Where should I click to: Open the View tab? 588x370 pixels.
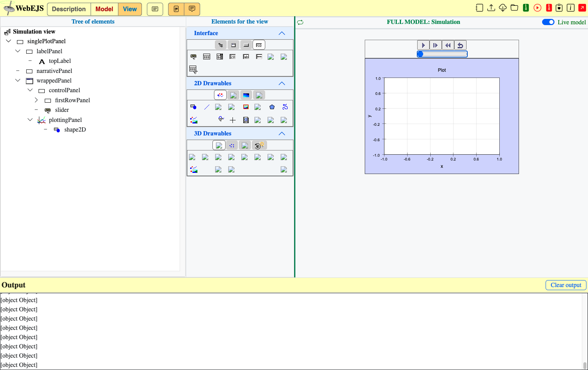[x=130, y=9]
